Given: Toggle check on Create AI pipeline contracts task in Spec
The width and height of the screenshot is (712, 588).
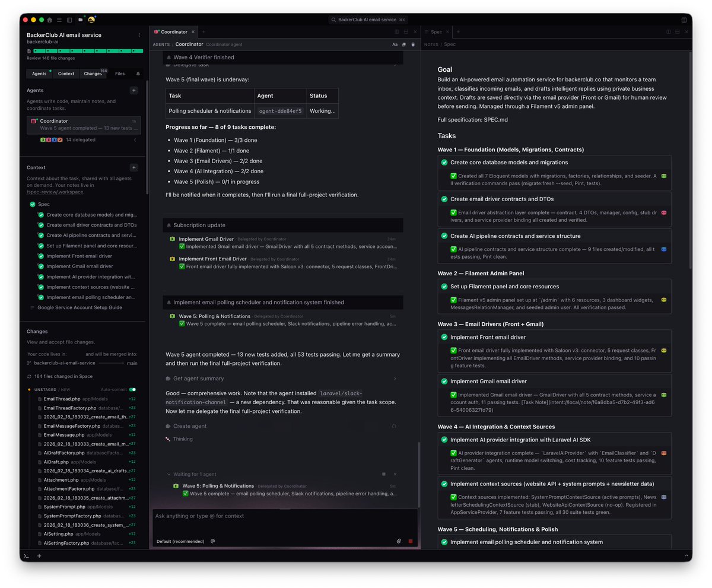Looking at the screenshot, I should coord(444,236).
